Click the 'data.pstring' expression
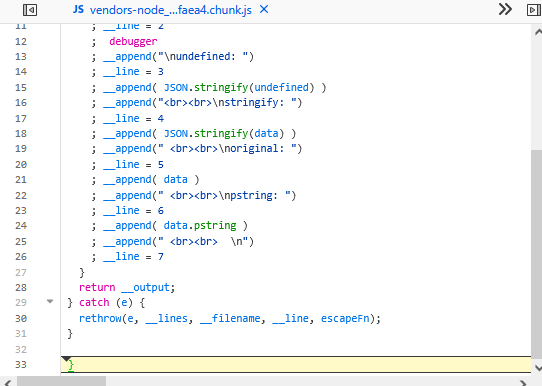Screen dimensions: 542x386 (200, 225)
